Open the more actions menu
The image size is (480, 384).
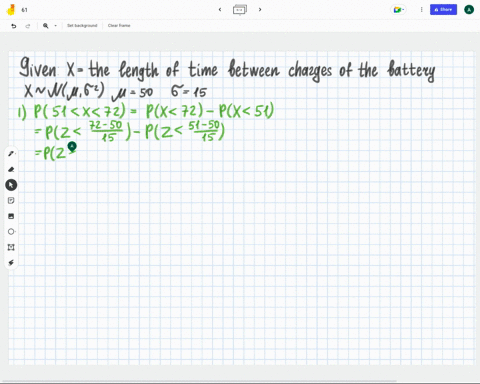(421, 10)
